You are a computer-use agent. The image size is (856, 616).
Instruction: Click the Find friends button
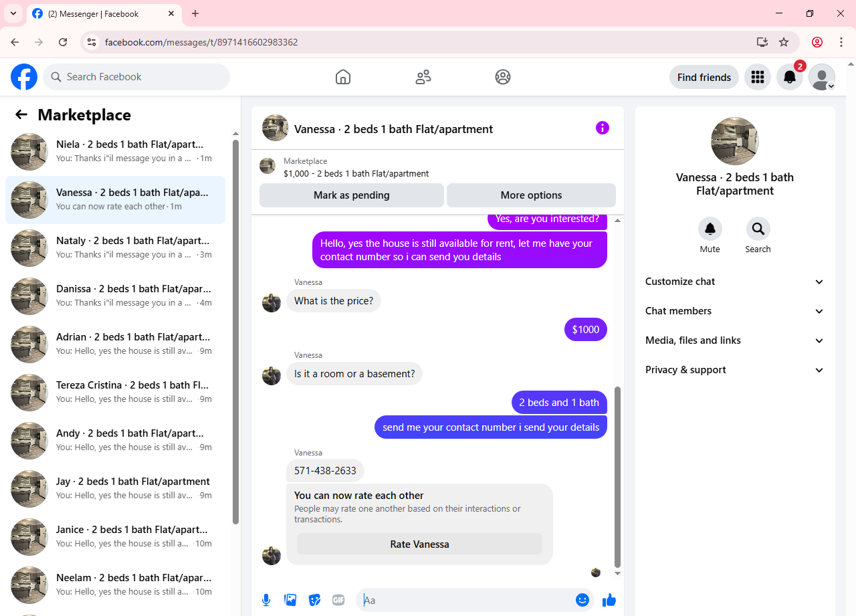click(x=704, y=77)
